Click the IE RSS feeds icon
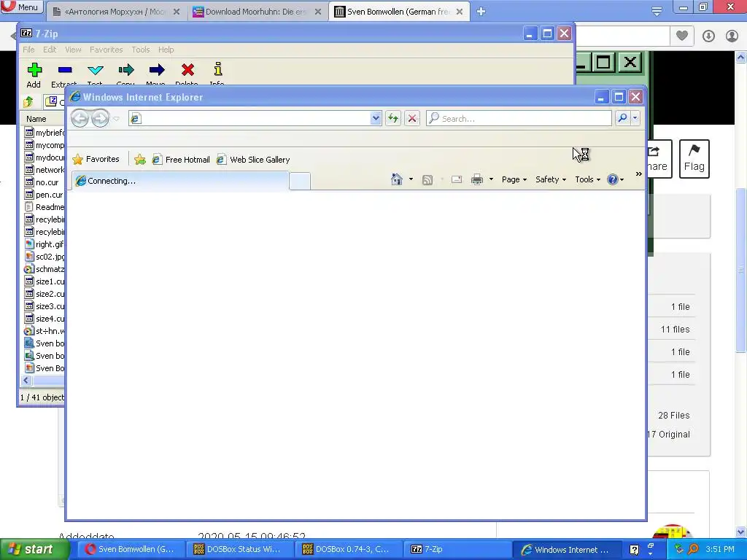The width and height of the screenshot is (747, 560). pyautogui.click(x=427, y=179)
